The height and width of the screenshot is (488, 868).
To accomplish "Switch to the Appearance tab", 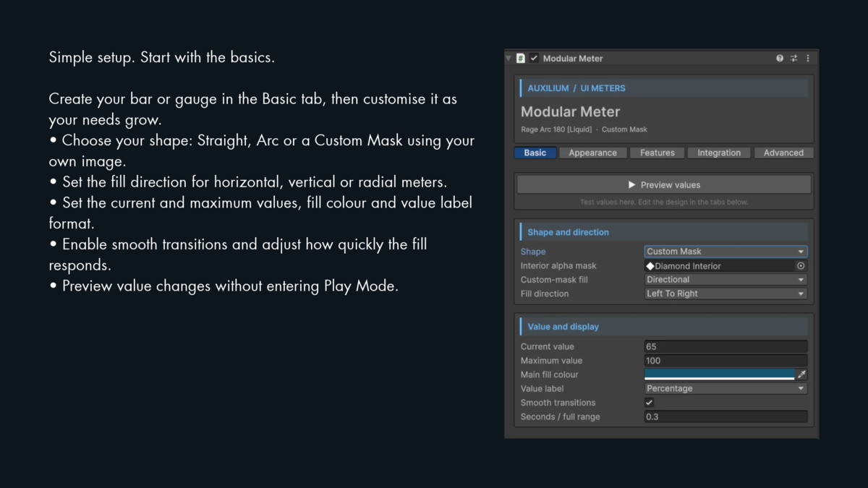I will (592, 153).
